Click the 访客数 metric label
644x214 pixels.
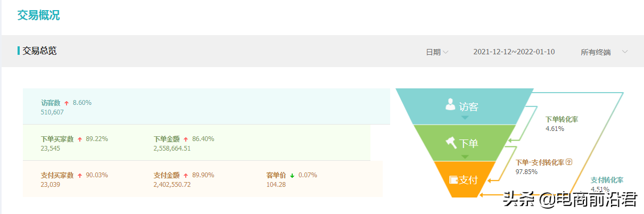click(x=51, y=103)
